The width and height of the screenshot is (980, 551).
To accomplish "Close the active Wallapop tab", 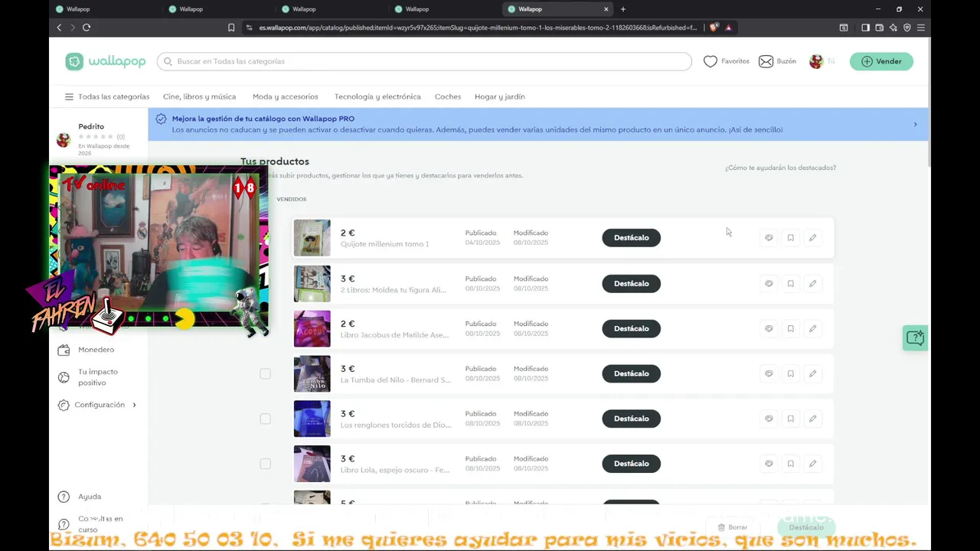I will click(x=606, y=9).
